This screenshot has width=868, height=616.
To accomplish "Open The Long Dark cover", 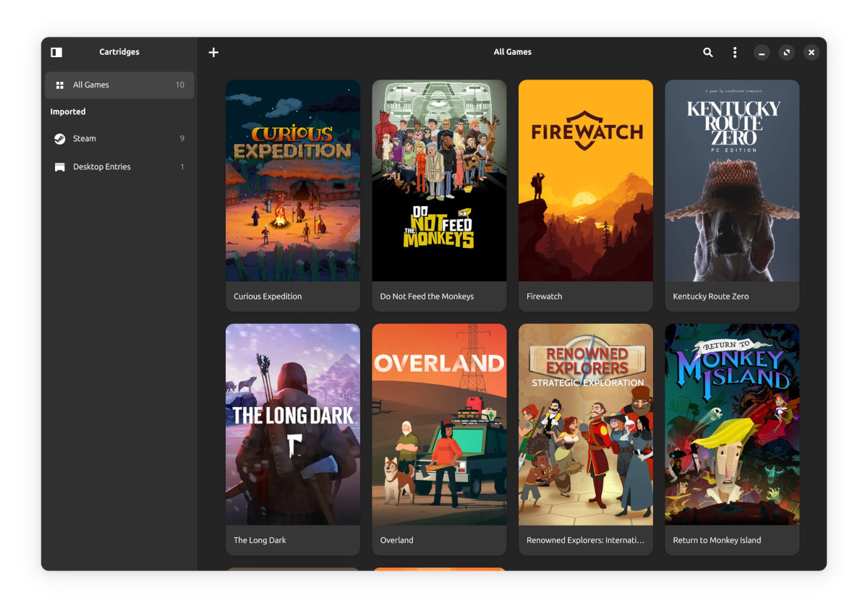I will [293, 424].
